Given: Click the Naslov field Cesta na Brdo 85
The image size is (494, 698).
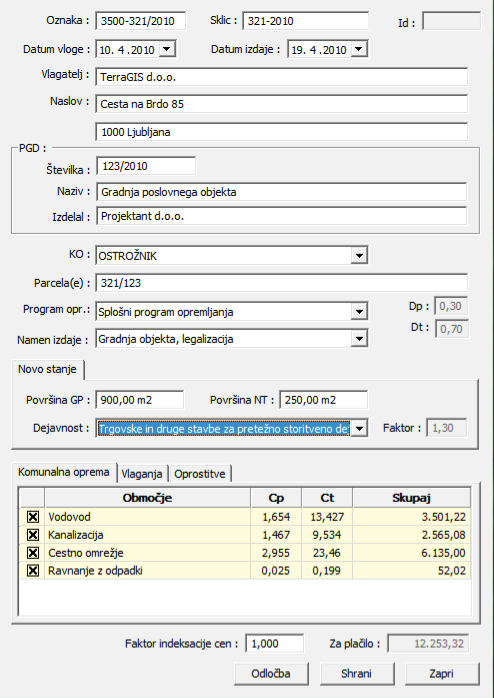Looking at the screenshot, I should click(x=282, y=104).
